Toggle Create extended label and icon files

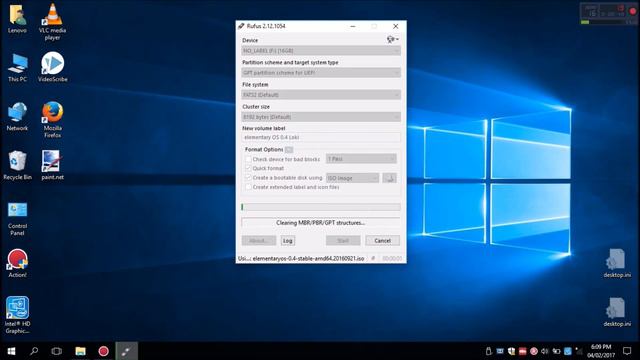tap(248, 187)
